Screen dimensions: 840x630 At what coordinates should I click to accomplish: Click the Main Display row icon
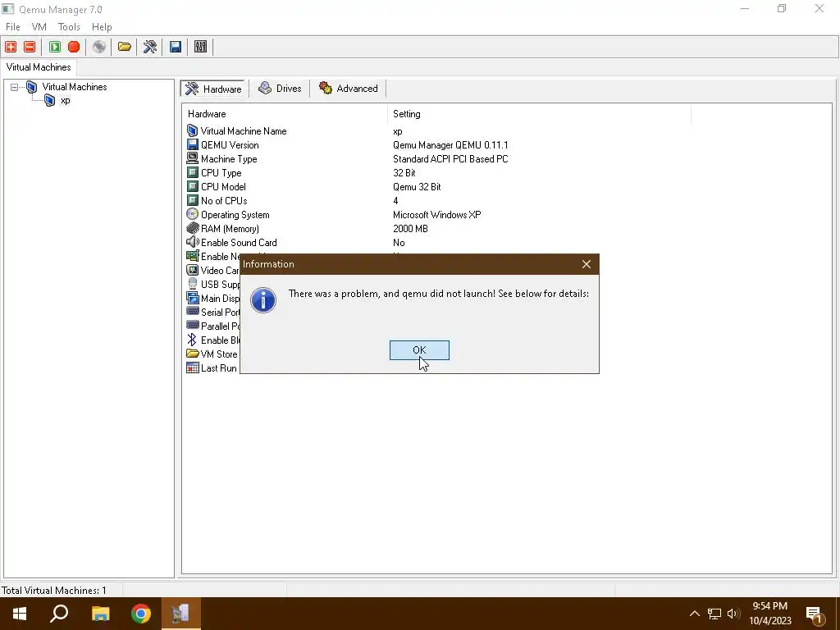click(x=192, y=299)
